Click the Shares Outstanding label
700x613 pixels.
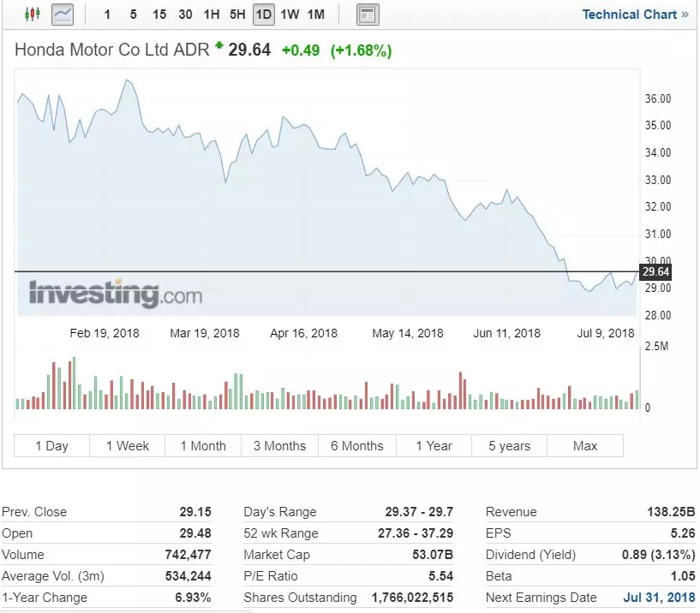coord(300,598)
